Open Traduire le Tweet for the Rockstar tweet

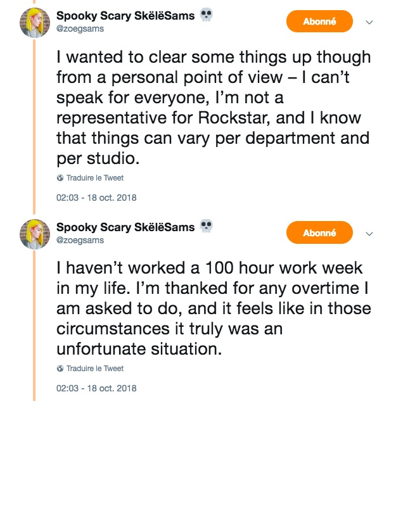pos(95,178)
